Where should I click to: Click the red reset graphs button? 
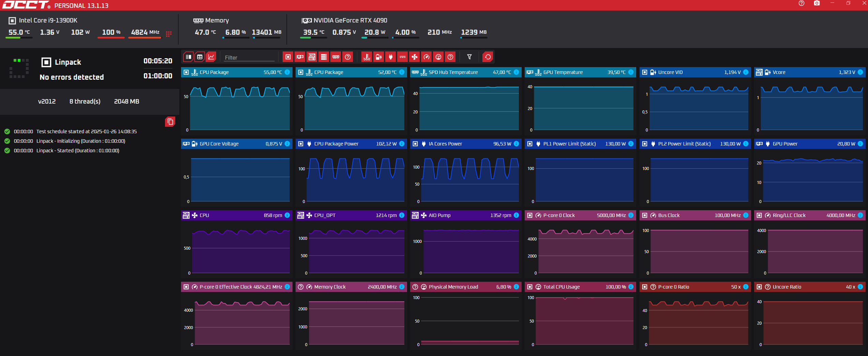click(x=488, y=57)
